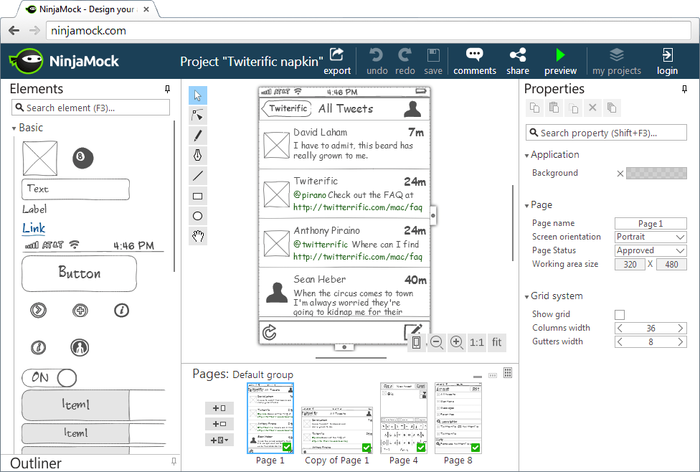The height and width of the screenshot is (472, 700).
Task: Launch preview with the green play icon
Action: point(560,61)
